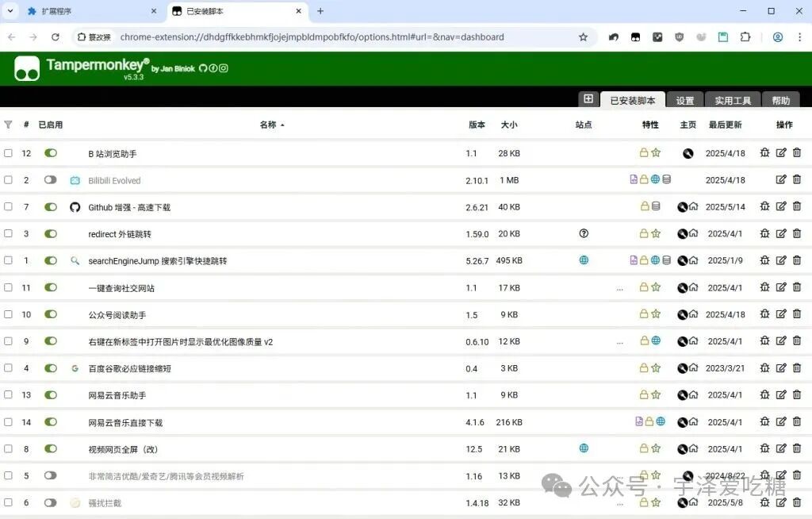Open the redirect 外链跳转 script name
This screenshot has height=519, width=812.
[x=120, y=234]
